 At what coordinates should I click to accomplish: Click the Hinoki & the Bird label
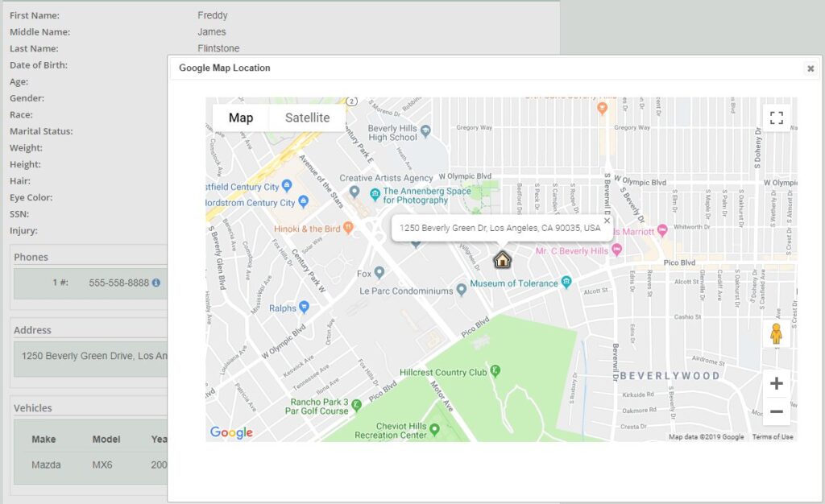coord(307,229)
